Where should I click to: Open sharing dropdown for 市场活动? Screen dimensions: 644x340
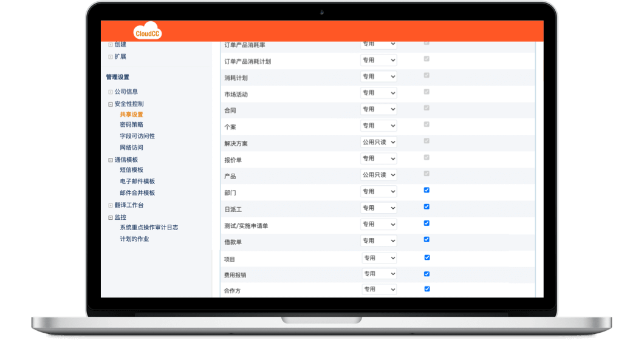click(379, 93)
